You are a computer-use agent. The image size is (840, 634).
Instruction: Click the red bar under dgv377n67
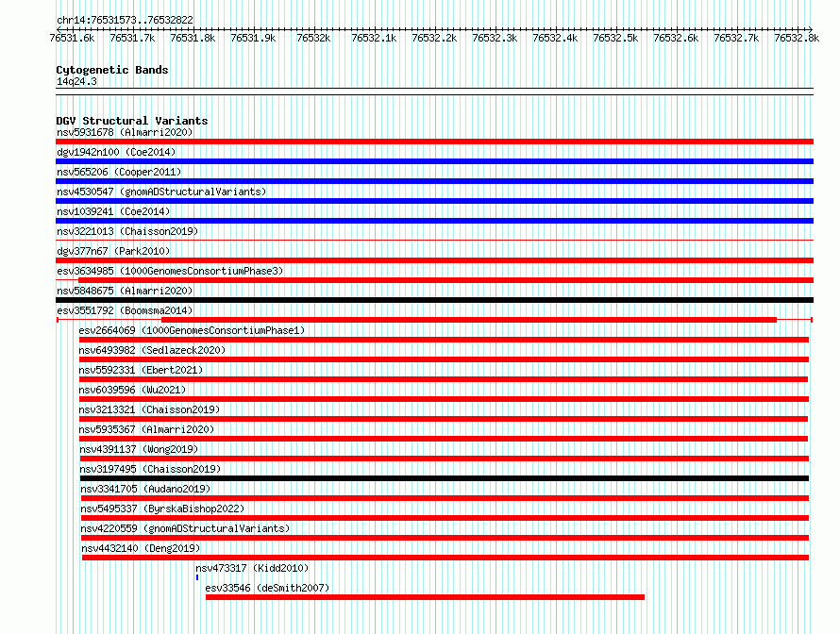[x=434, y=260]
